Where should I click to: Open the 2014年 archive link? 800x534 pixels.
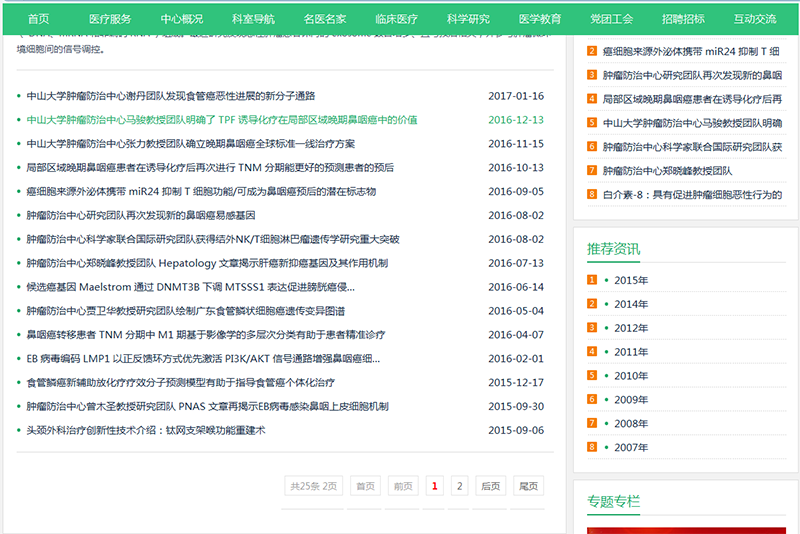point(631,304)
